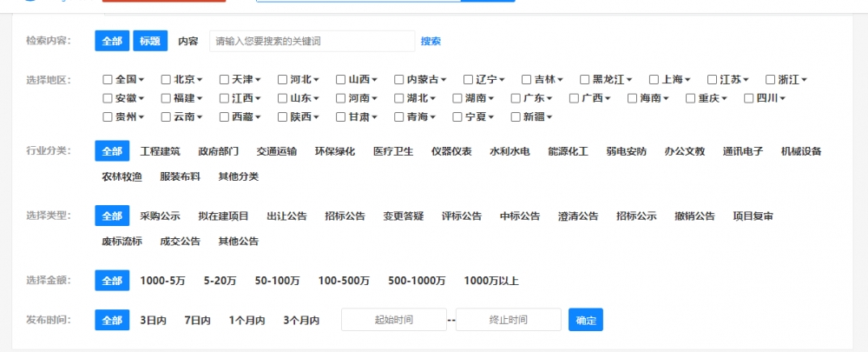Filter by 3个月内 publish time
The image size is (868, 352).
tap(301, 321)
